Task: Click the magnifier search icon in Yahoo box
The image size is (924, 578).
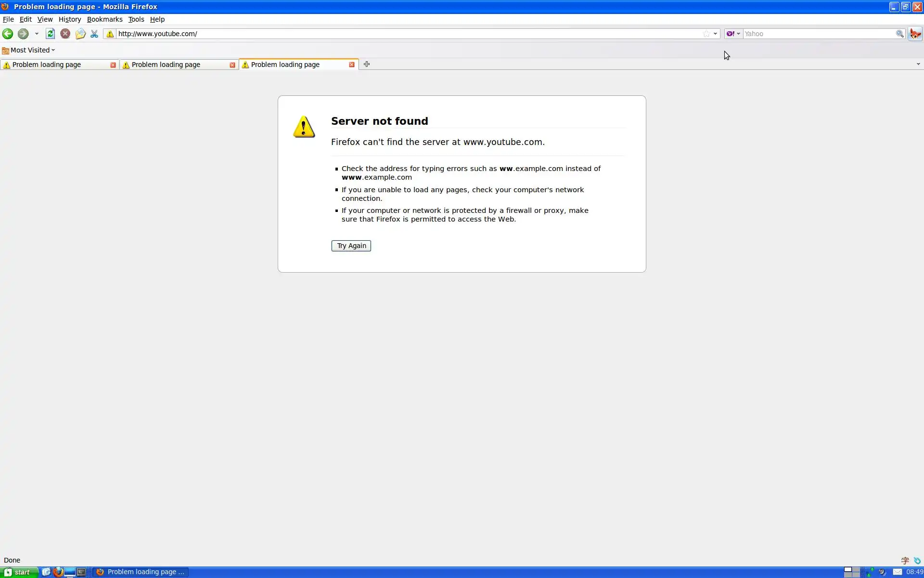Action: tap(899, 34)
